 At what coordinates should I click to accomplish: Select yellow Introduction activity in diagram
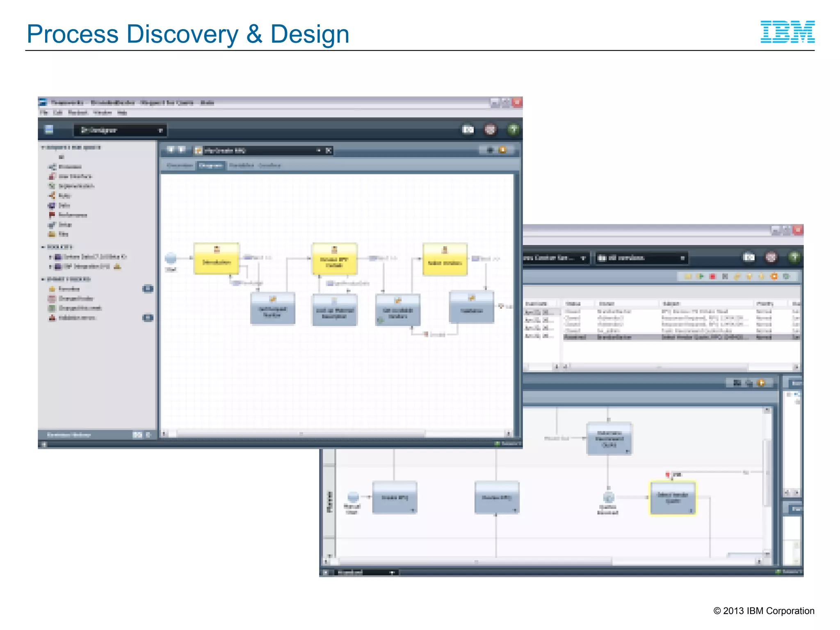coord(216,259)
